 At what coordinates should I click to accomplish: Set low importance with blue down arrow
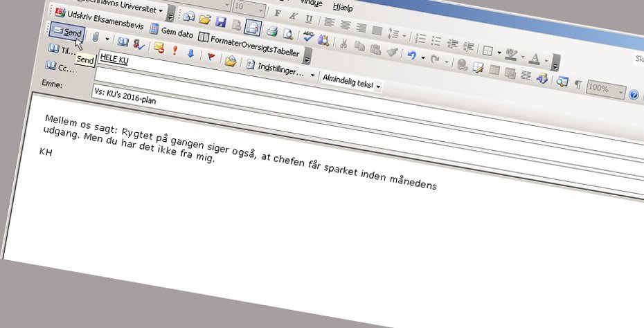190,53
